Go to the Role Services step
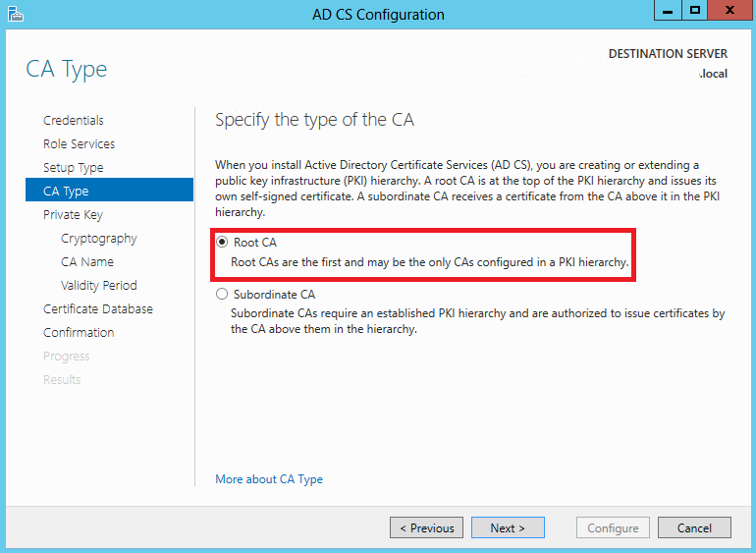Screen dimensions: 756x553 coord(80,143)
